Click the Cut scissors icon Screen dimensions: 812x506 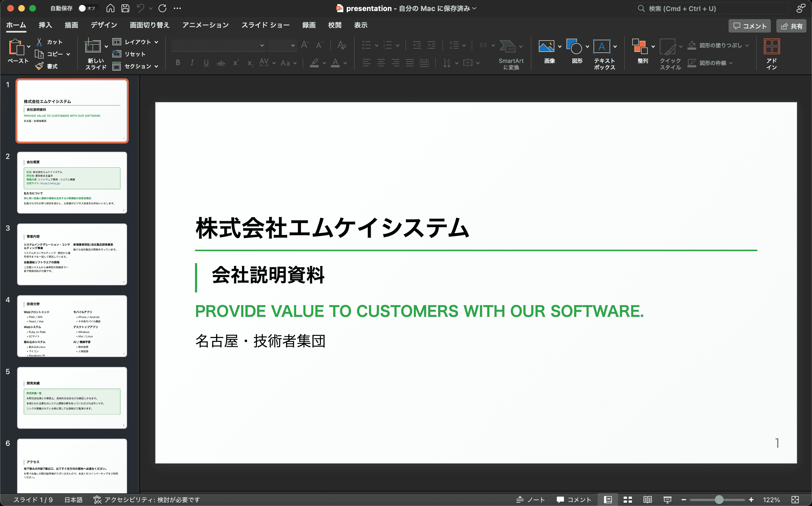(39, 42)
